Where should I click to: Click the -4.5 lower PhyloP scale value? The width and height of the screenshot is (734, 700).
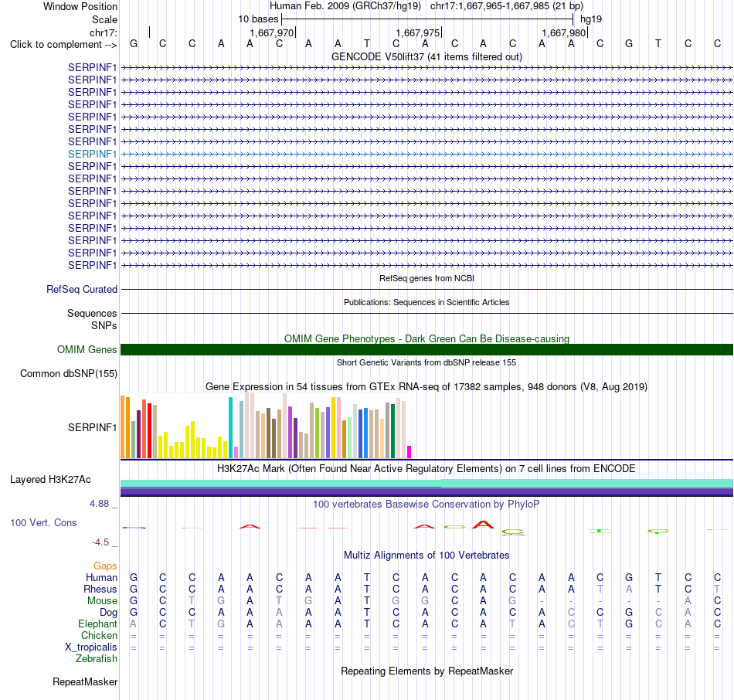point(100,542)
